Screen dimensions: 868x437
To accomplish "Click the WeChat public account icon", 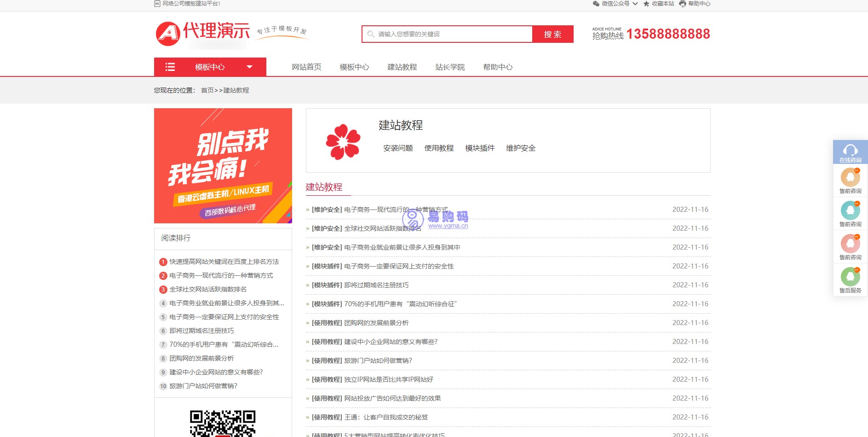I will (596, 4).
